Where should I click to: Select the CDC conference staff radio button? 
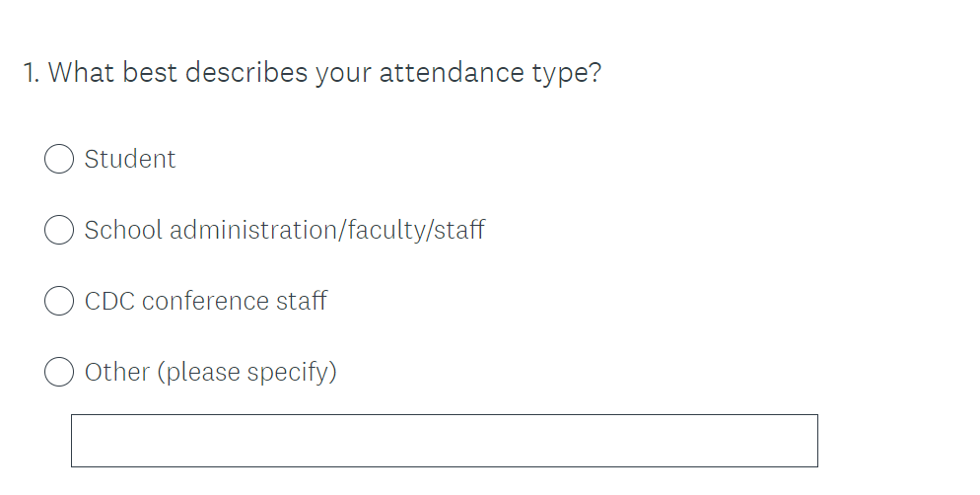click(x=59, y=301)
